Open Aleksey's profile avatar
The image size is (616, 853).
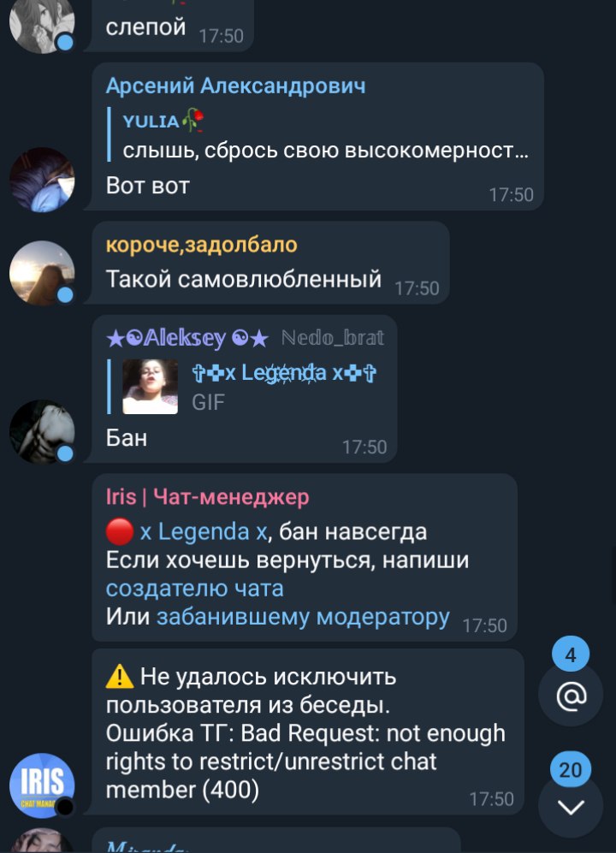(x=42, y=432)
